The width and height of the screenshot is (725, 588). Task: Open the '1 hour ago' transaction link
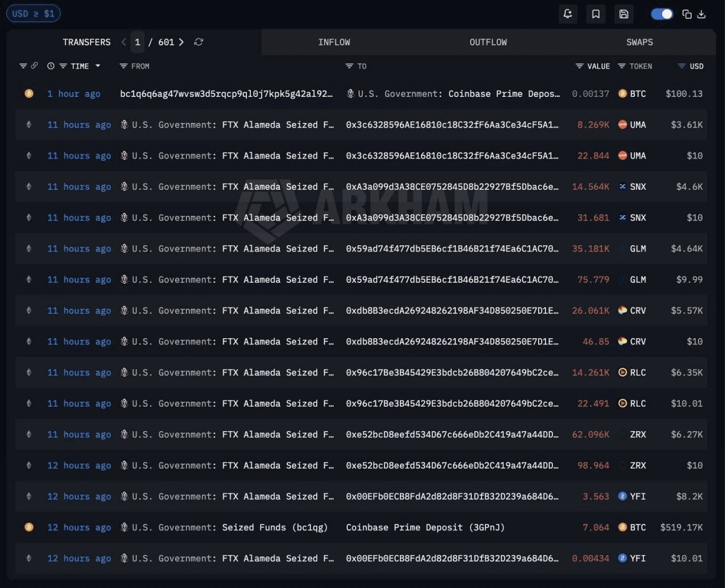coord(74,93)
